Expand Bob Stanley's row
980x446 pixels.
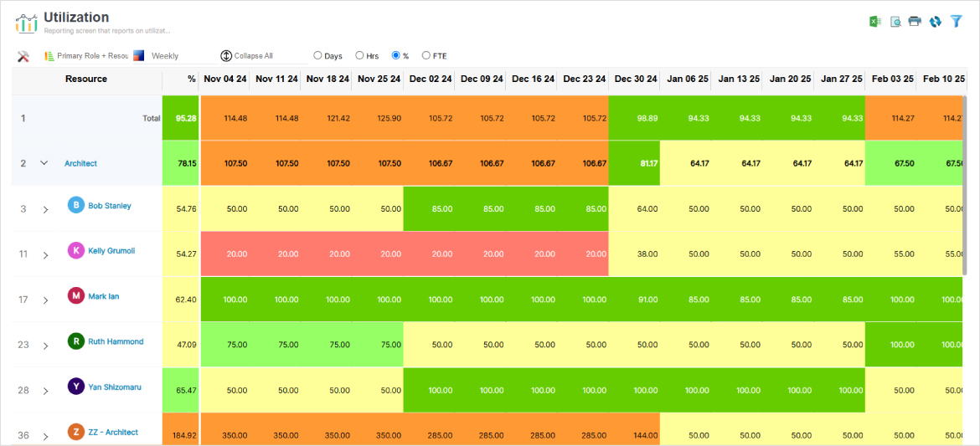click(x=45, y=210)
